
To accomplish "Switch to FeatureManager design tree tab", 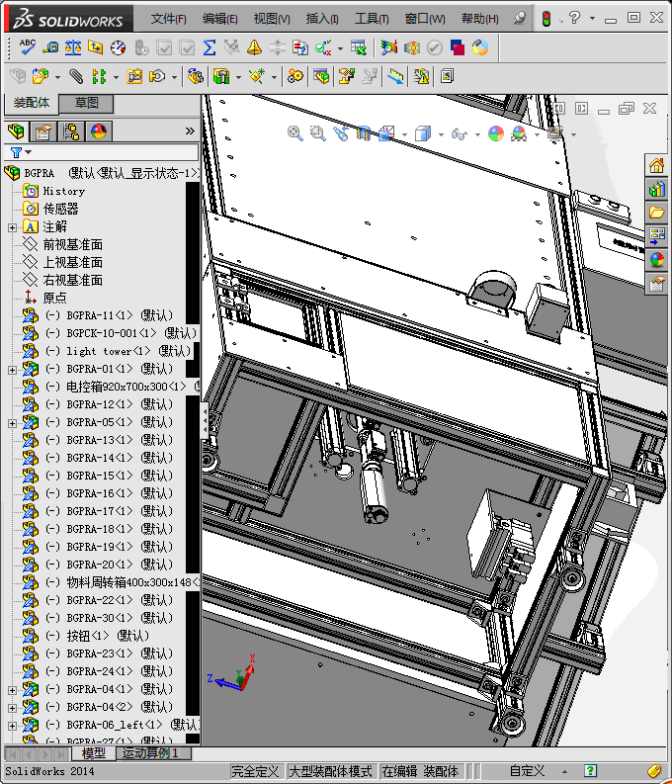I will click(x=16, y=131).
